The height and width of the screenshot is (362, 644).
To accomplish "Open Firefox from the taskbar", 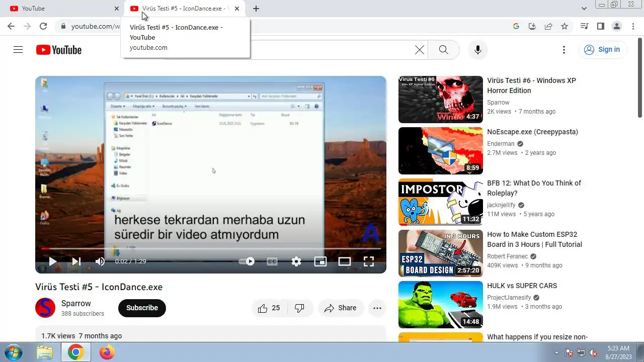I will pyautogui.click(x=107, y=352).
